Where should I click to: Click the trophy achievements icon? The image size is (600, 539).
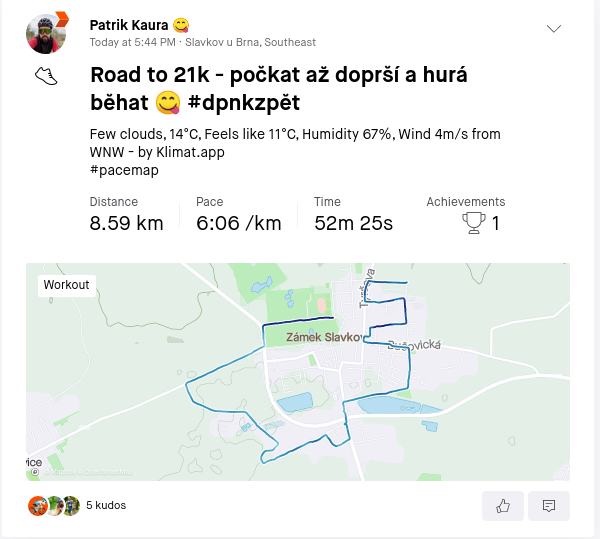click(x=474, y=223)
